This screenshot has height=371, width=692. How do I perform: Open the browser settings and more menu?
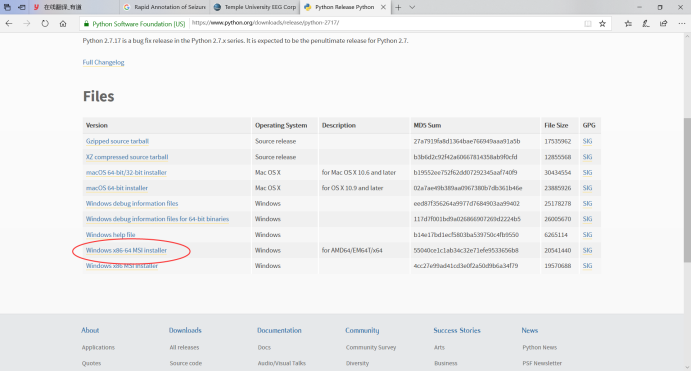click(682, 24)
